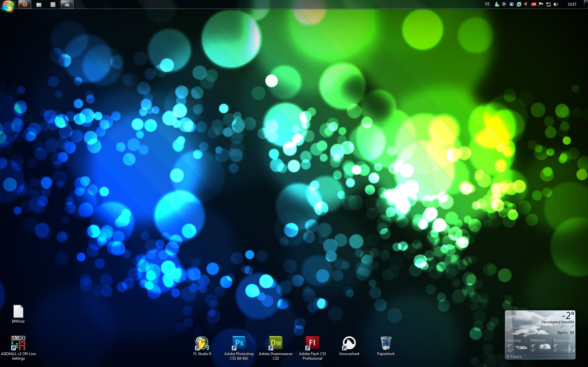Open the system volume speaker icon
The height and width of the screenshot is (367, 588).
[556, 4]
